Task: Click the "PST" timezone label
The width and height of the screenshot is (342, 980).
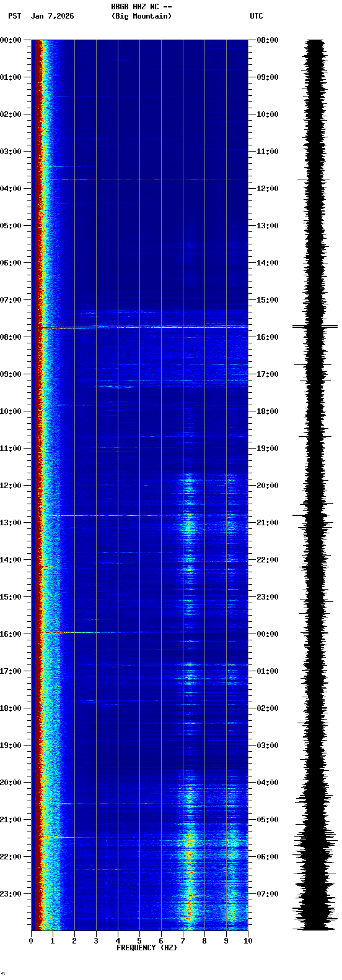Action: 14,16
